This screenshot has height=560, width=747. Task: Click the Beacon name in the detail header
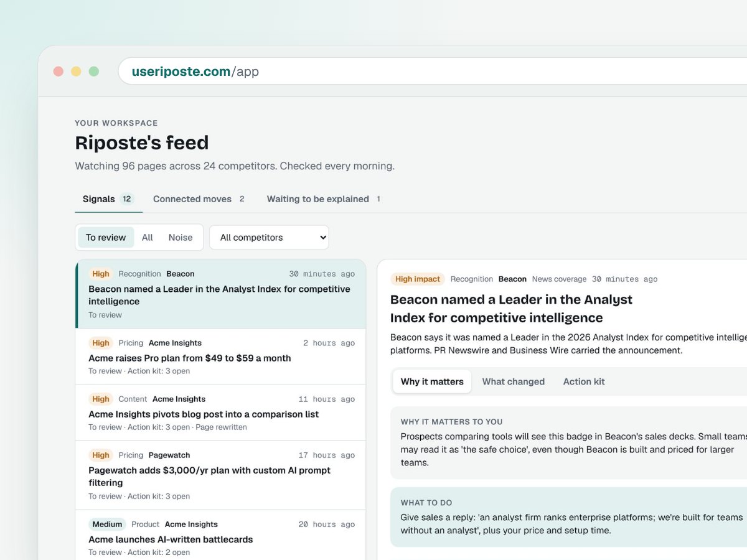coord(512,279)
